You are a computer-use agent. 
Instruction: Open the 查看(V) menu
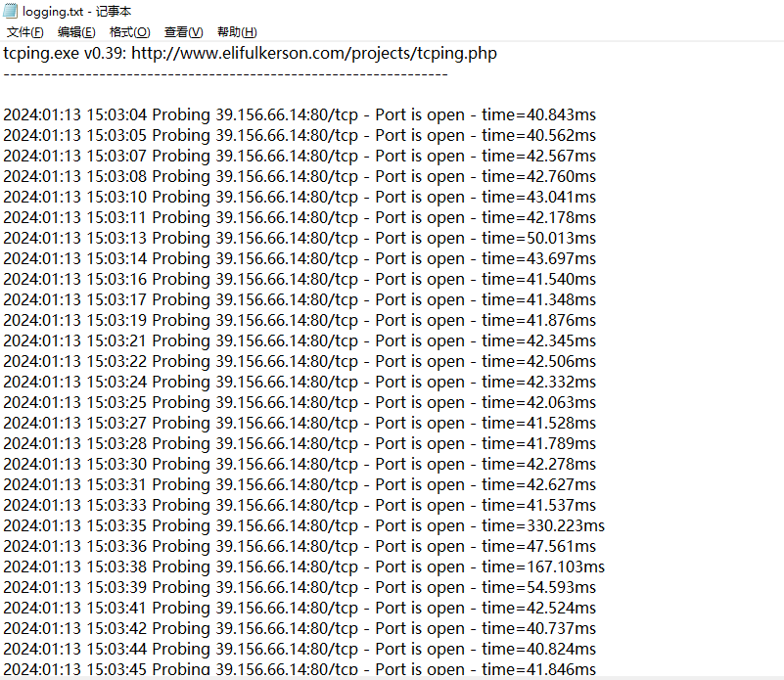(183, 32)
